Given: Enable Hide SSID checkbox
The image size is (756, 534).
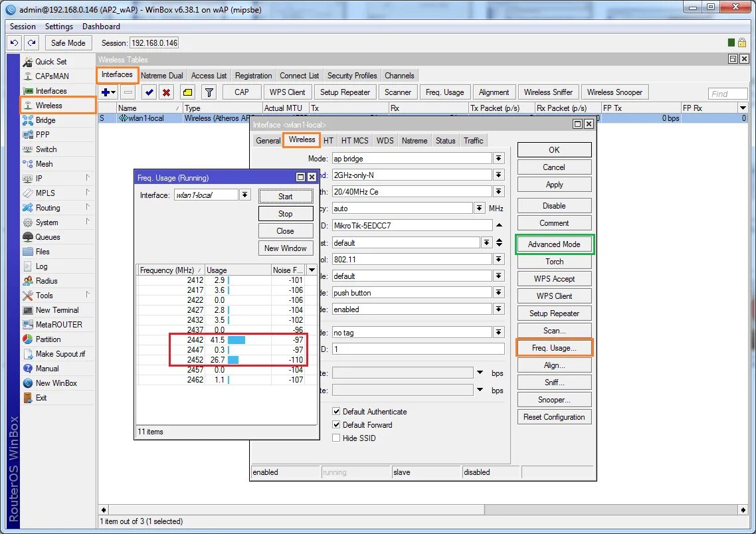Looking at the screenshot, I should (x=336, y=438).
